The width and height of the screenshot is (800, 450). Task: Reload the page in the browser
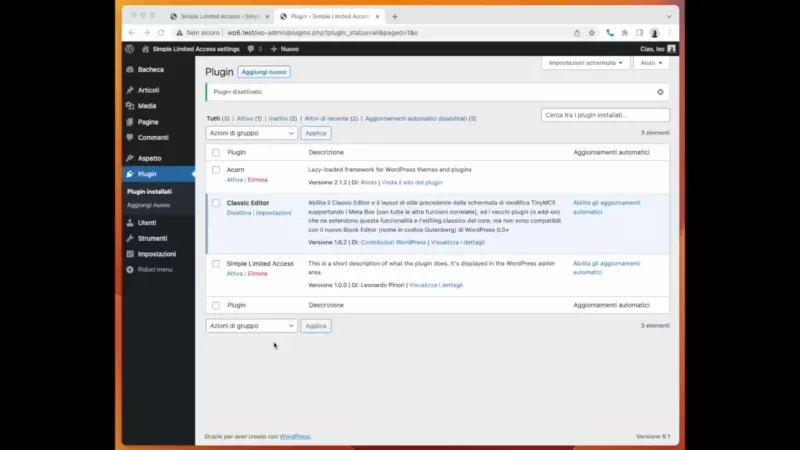162,32
